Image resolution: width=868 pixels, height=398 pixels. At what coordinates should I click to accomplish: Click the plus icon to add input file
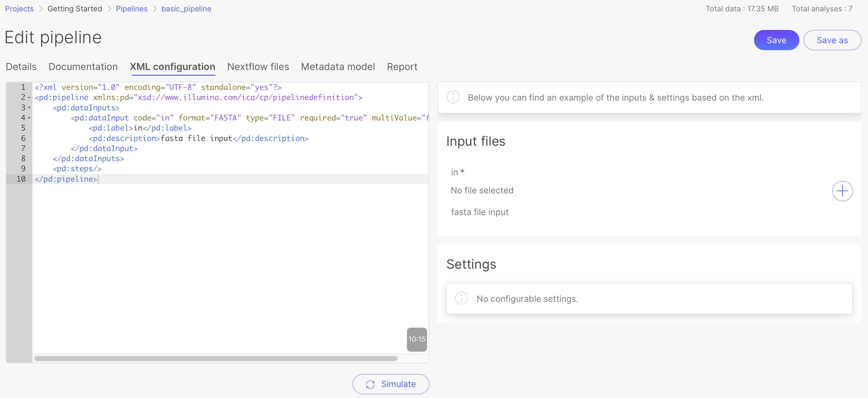[x=842, y=191]
